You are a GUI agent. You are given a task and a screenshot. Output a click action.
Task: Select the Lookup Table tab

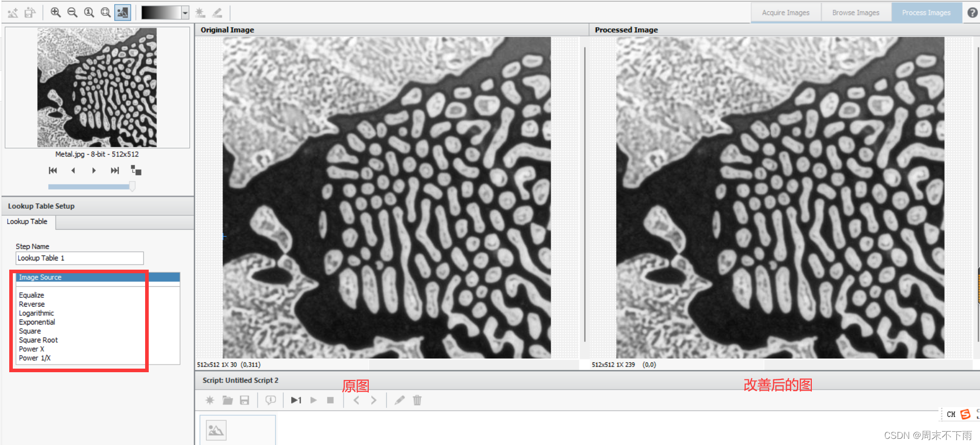[x=27, y=221]
